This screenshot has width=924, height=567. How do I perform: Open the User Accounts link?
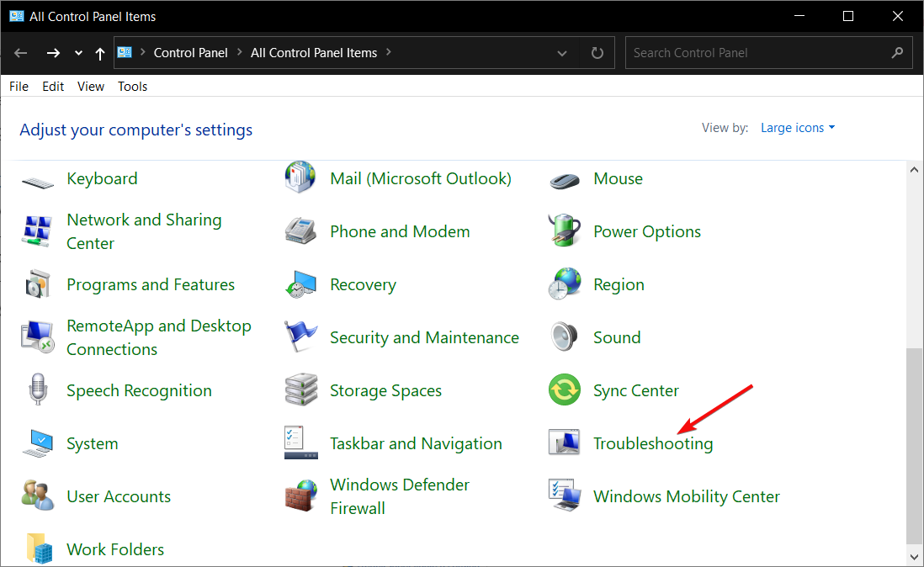(119, 496)
